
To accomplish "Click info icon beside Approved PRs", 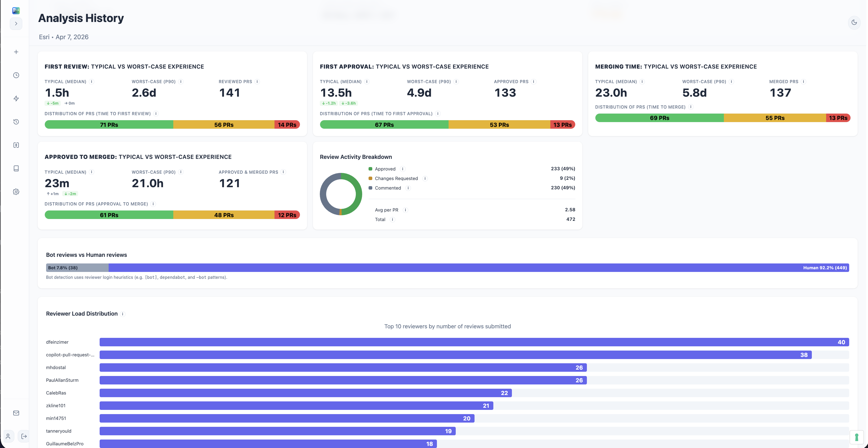I will pos(533,82).
